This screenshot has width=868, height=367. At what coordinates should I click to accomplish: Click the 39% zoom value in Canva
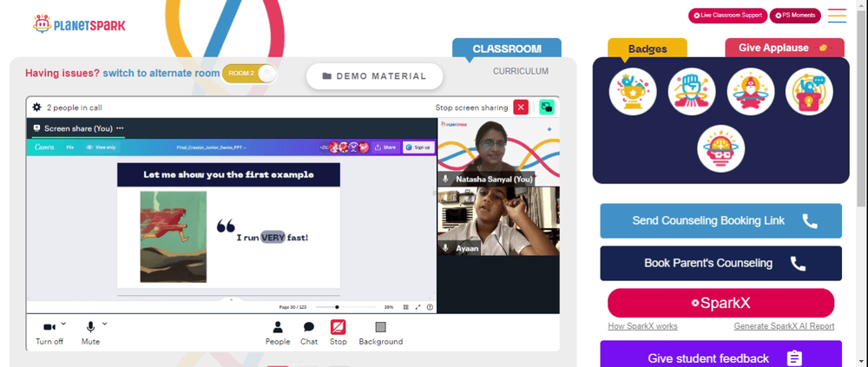(389, 307)
